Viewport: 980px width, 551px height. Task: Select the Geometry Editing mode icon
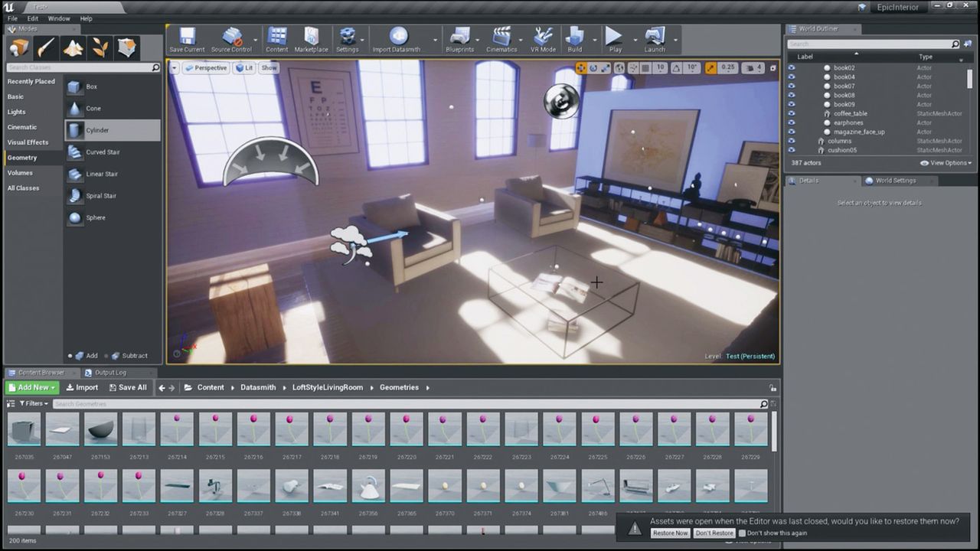[126, 48]
